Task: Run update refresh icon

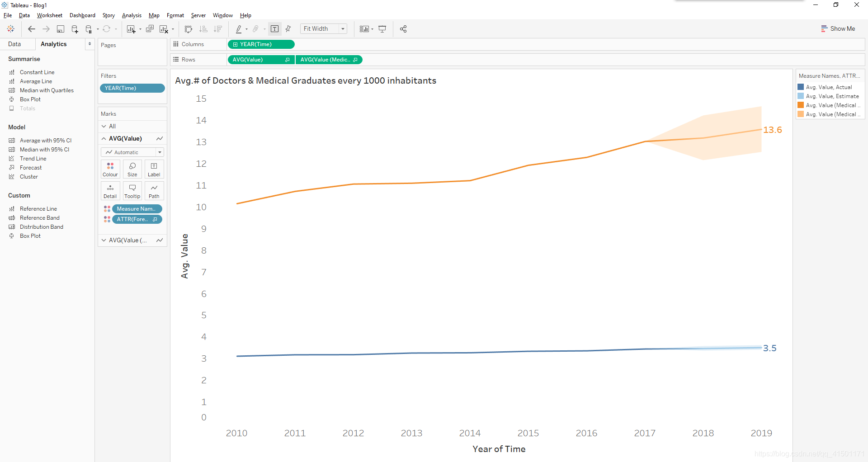Action: click(107, 29)
